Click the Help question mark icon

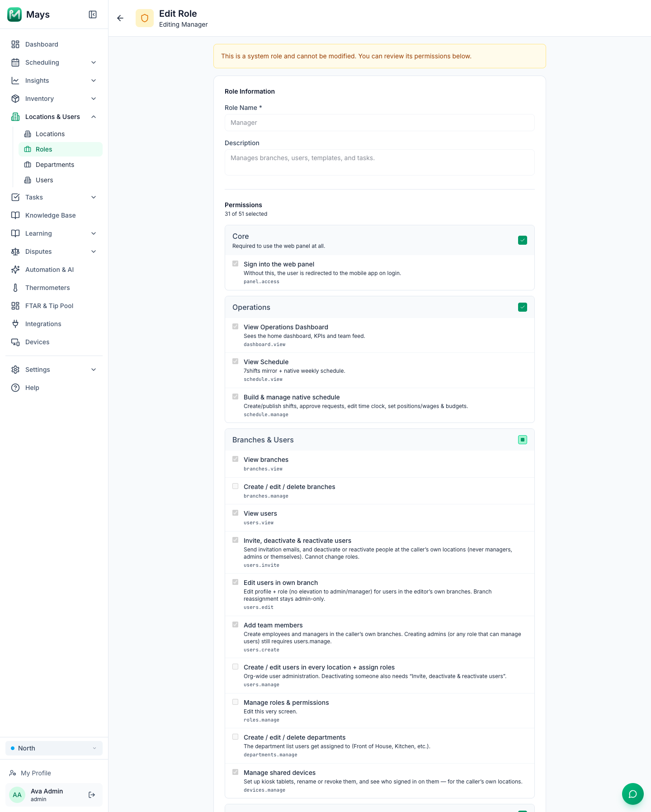click(x=15, y=388)
